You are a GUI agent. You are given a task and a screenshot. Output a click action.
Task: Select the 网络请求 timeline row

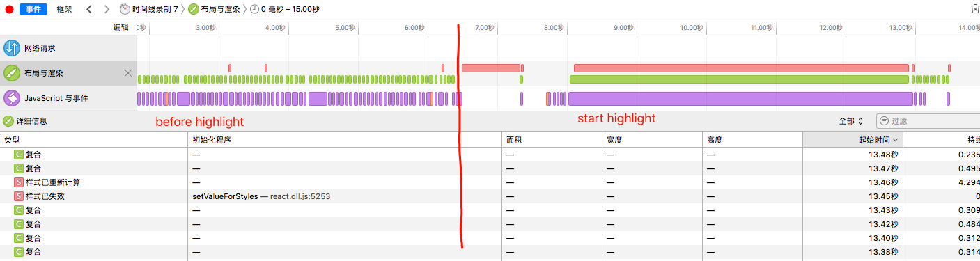(68, 48)
